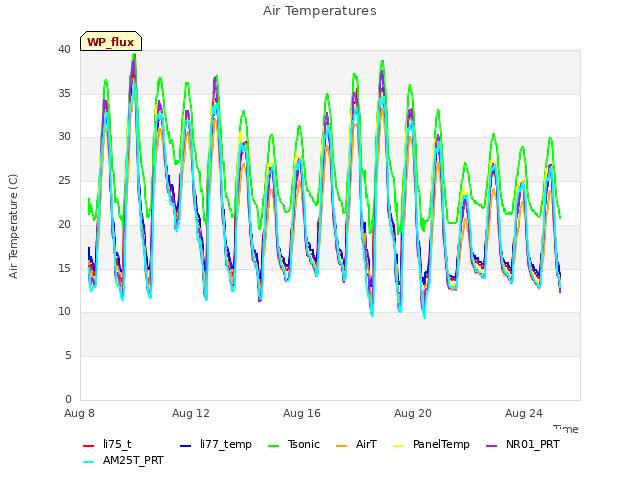Toggle the NR01_PRT legend entry

point(523,444)
